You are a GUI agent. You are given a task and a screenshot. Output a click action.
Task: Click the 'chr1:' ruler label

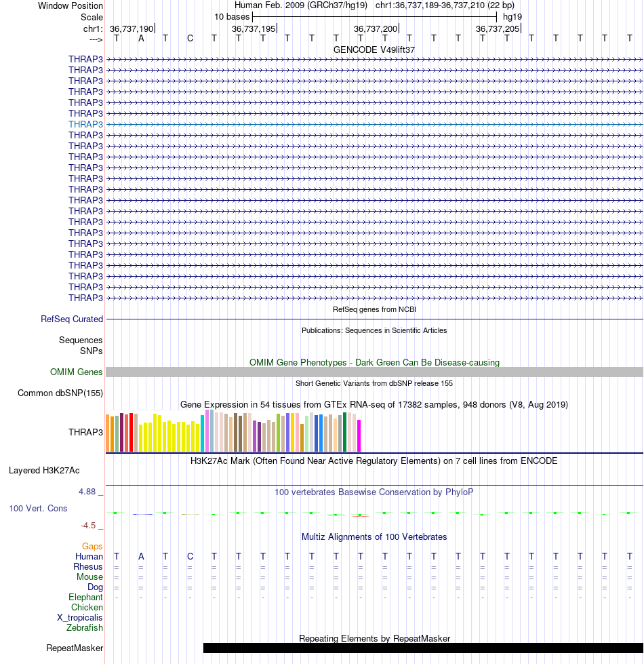click(x=93, y=28)
